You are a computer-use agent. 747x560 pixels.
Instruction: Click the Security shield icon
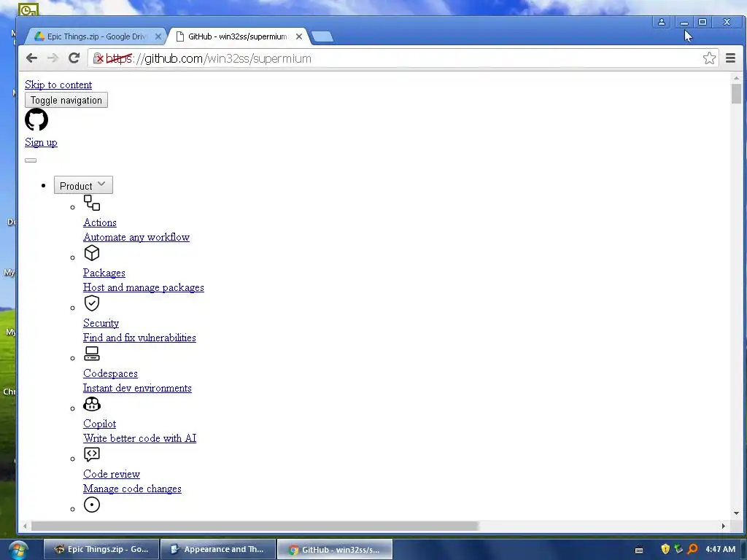[x=92, y=303]
